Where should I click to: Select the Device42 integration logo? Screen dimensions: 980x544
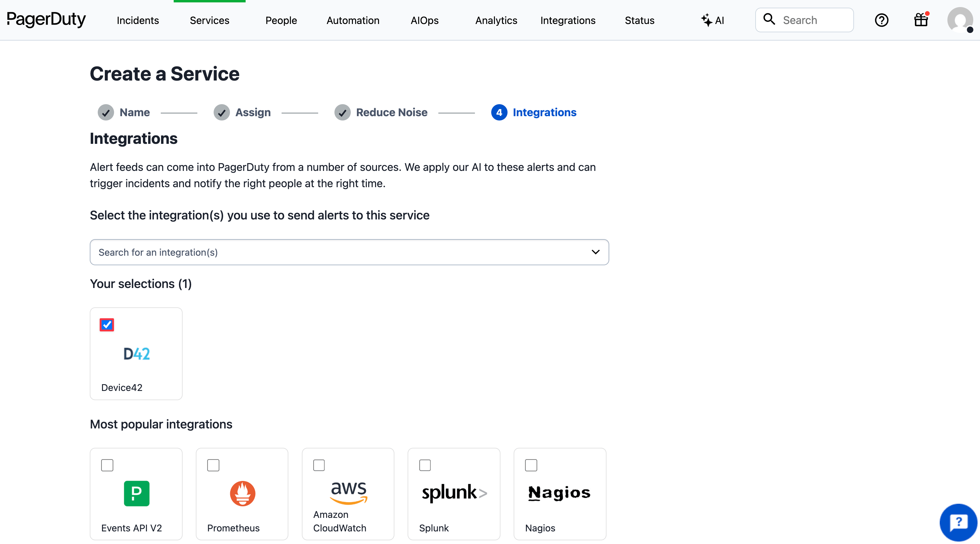[136, 353]
